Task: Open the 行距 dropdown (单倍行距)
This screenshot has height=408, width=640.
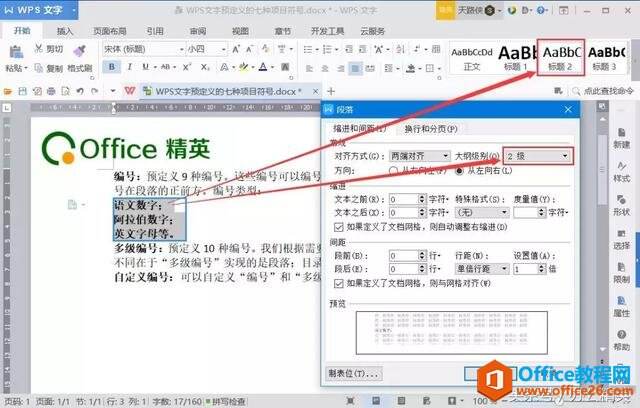Action: pos(482,269)
